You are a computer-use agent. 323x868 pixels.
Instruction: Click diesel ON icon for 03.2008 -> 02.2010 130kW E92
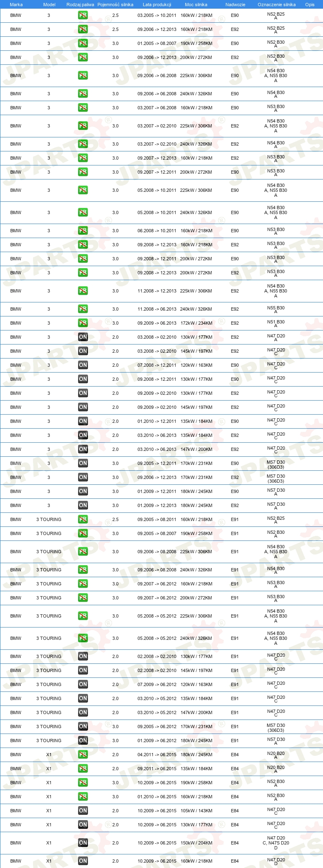click(83, 337)
